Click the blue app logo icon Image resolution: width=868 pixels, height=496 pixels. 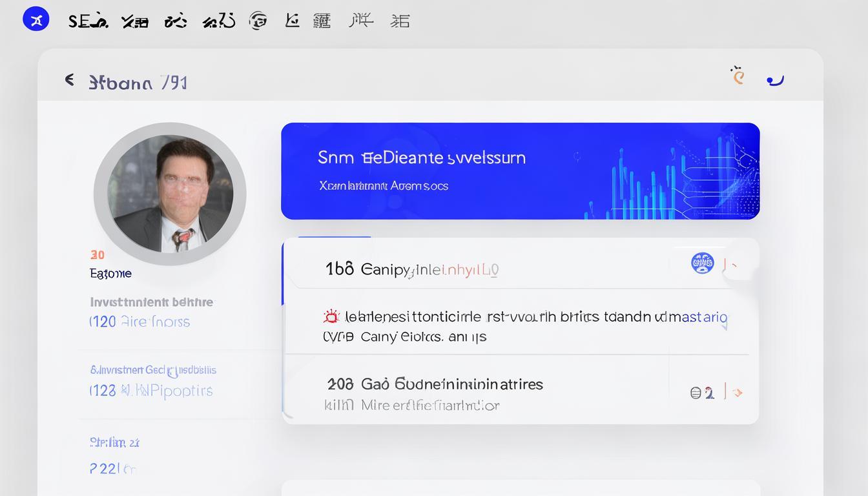[x=36, y=19]
